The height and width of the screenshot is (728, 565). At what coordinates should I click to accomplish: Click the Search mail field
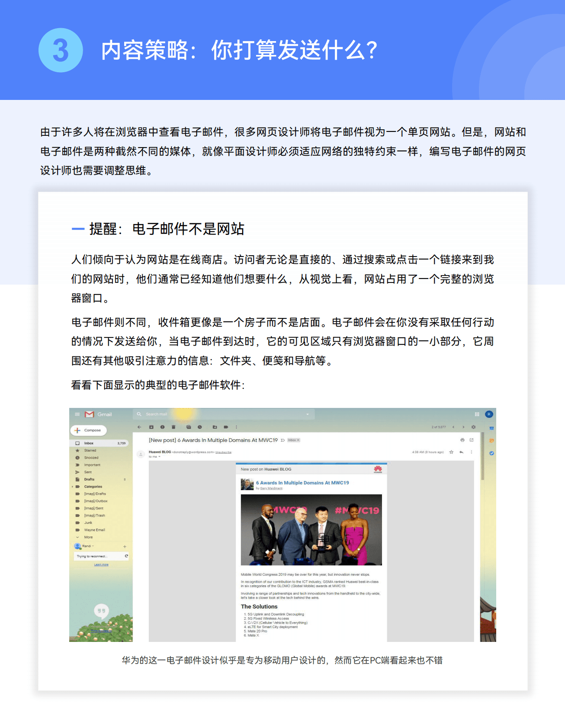point(224,414)
